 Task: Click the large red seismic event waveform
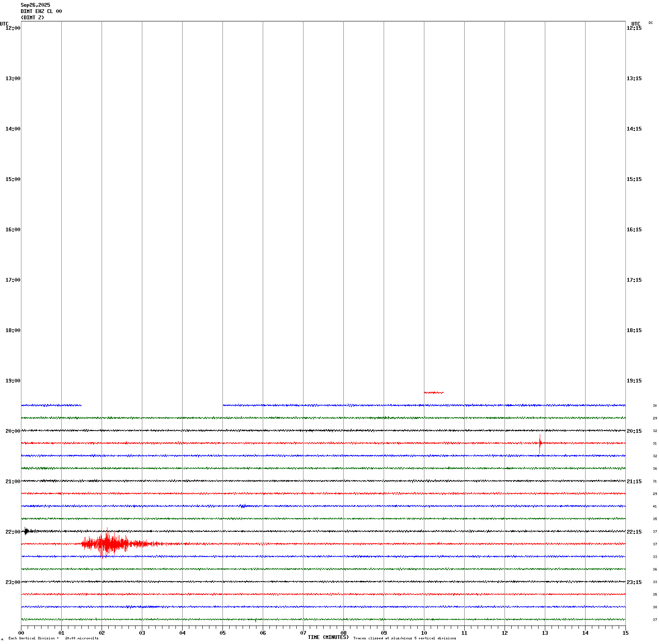110,544
